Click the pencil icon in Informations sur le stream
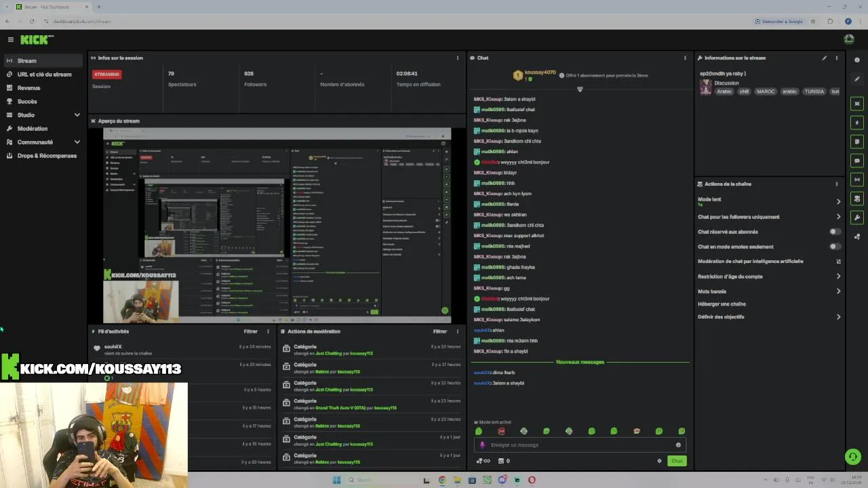The width and height of the screenshot is (868, 488). (x=825, y=58)
